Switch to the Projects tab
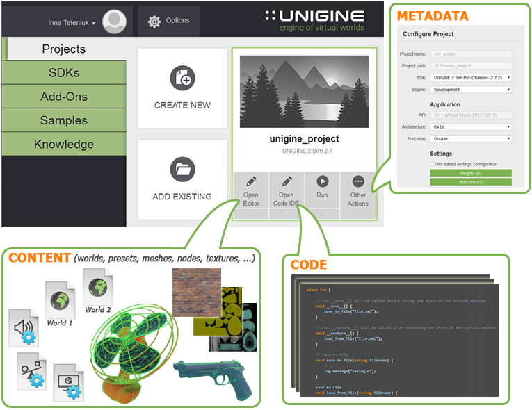 pos(65,49)
